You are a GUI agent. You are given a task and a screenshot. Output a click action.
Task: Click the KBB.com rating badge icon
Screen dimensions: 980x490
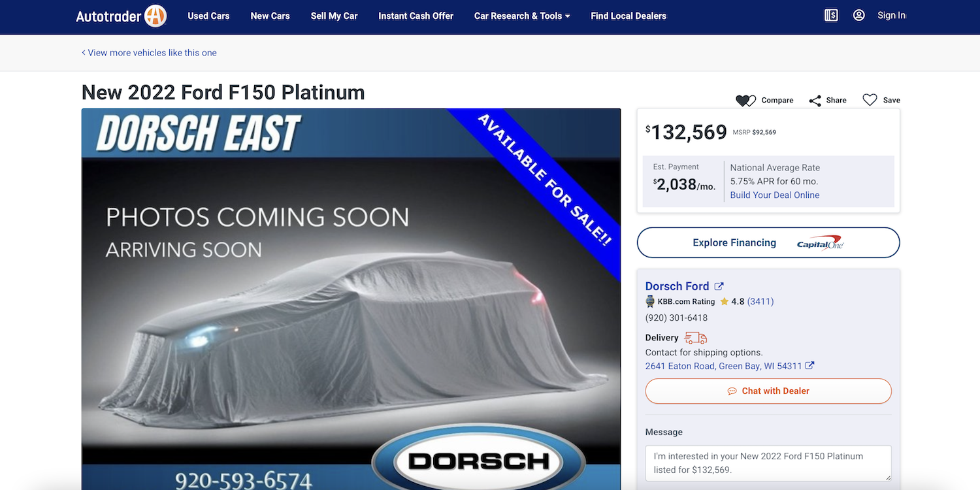click(650, 302)
